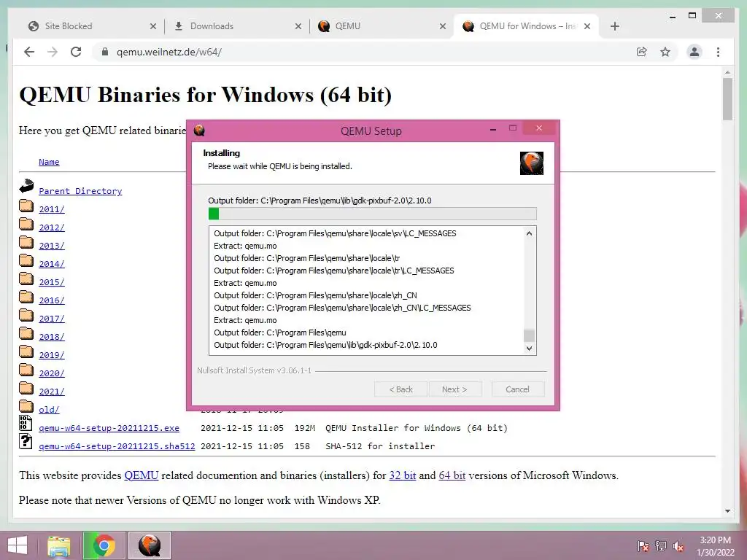747x560 pixels.
Task: Click the QEMU installer taskbar icon
Action: [x=149, y=545]
